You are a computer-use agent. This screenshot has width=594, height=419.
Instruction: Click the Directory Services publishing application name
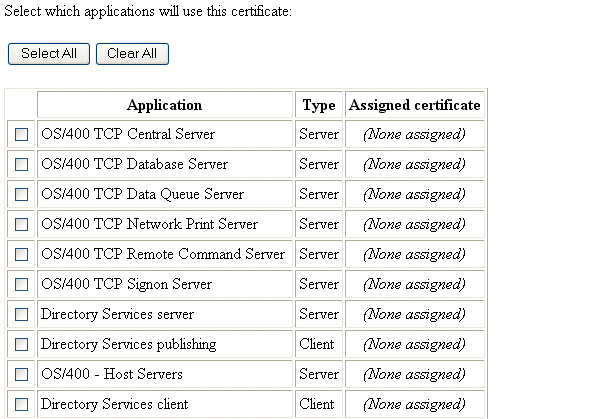128,344
